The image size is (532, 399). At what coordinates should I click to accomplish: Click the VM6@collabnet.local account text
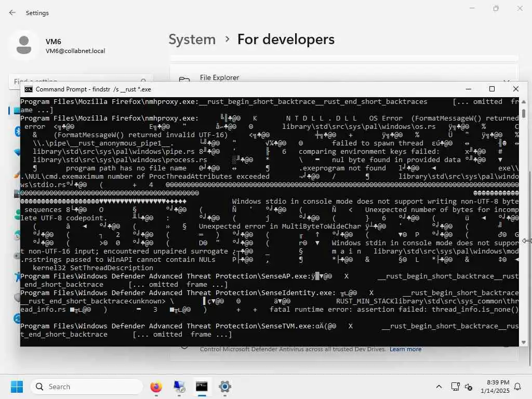point(75,51)
